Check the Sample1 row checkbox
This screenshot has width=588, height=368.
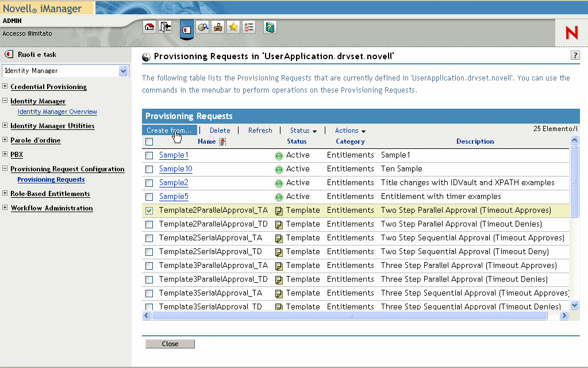coord(149,155)
